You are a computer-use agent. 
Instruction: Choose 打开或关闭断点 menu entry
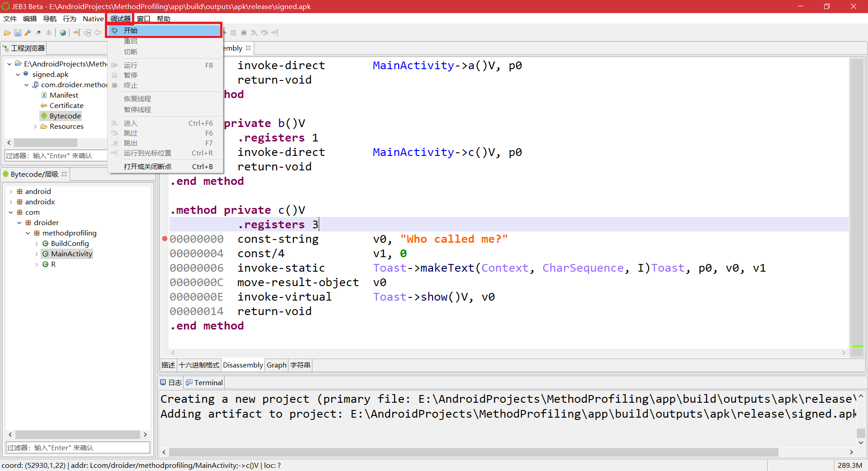pos(165,166)
